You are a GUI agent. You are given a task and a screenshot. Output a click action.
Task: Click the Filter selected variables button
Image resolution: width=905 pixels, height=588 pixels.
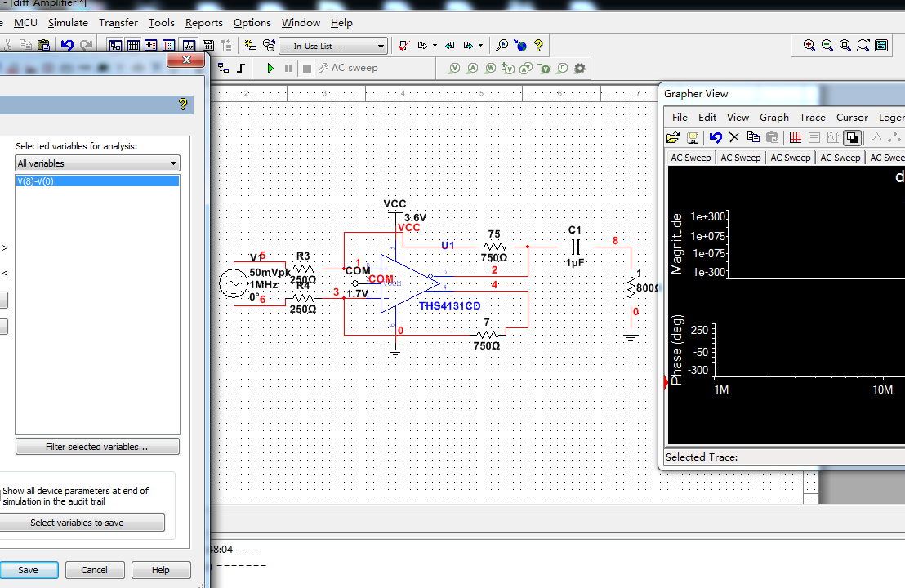pos(97,447)
